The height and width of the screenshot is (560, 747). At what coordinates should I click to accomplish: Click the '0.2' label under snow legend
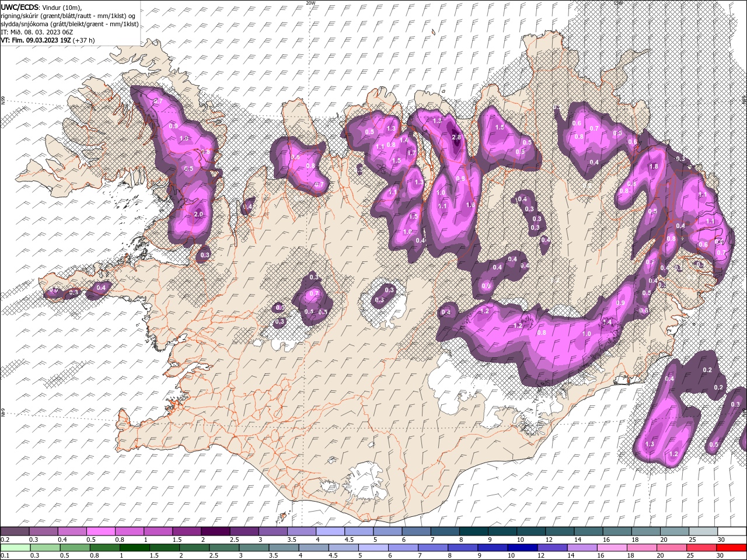(5, 540)
